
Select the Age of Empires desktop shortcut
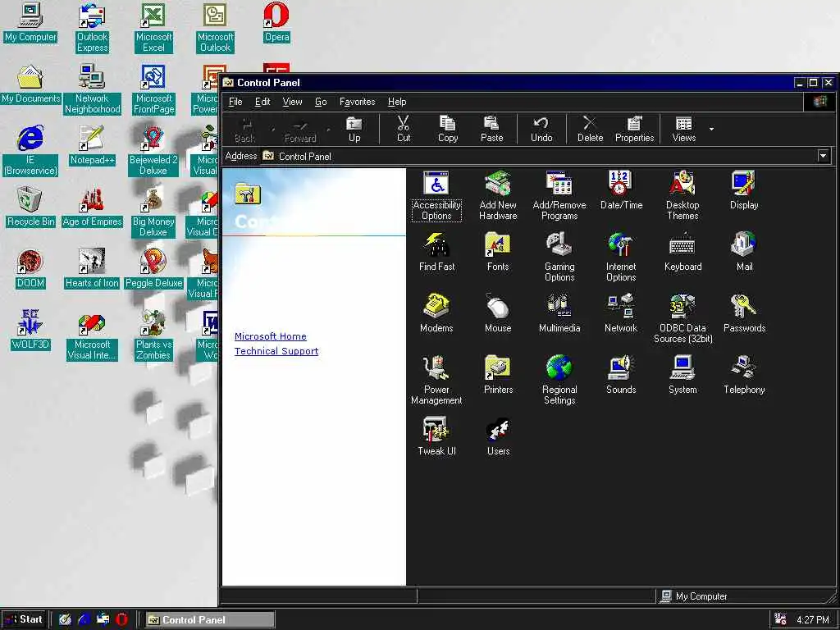click(x=92, y=208)
